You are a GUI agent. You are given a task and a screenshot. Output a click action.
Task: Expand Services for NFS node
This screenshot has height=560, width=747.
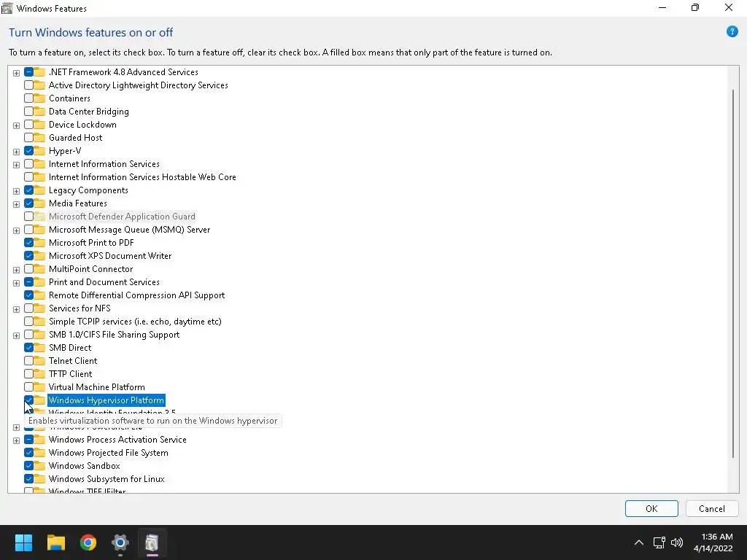click(x=16, y=309)
